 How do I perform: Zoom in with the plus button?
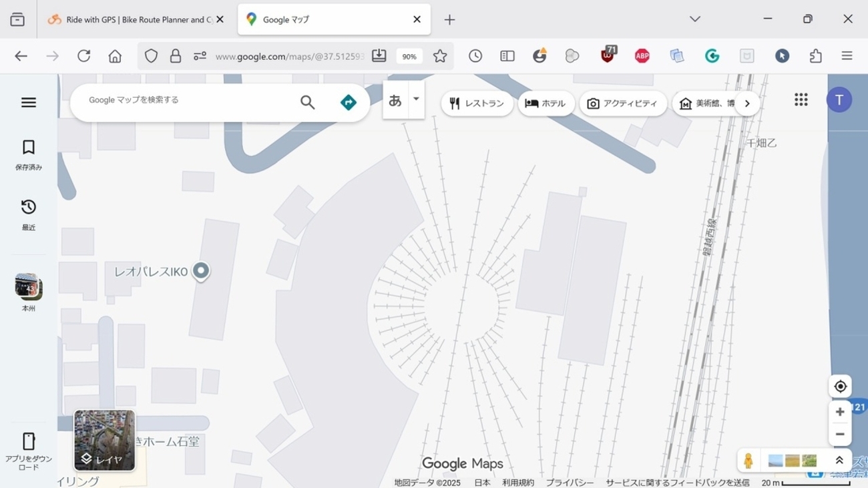coord(840,412)
